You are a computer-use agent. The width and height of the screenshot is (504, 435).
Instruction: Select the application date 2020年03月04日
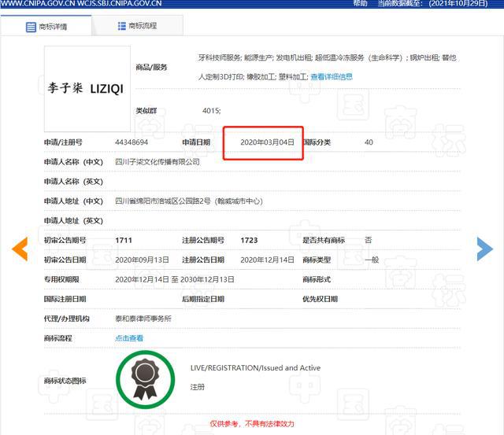tap(267, 142)
